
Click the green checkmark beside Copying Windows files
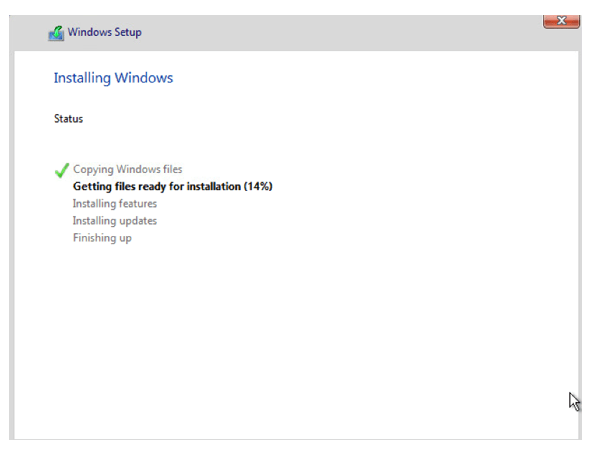[x=62, y=170]
